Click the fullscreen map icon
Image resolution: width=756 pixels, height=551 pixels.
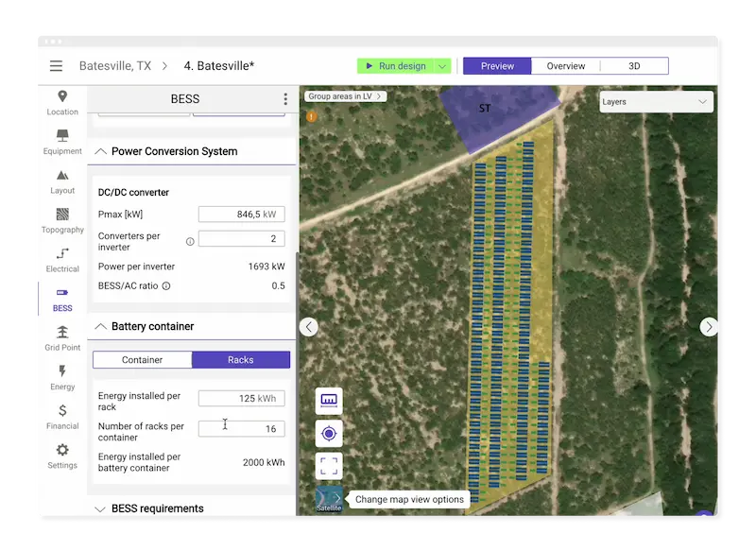[329, 466]
